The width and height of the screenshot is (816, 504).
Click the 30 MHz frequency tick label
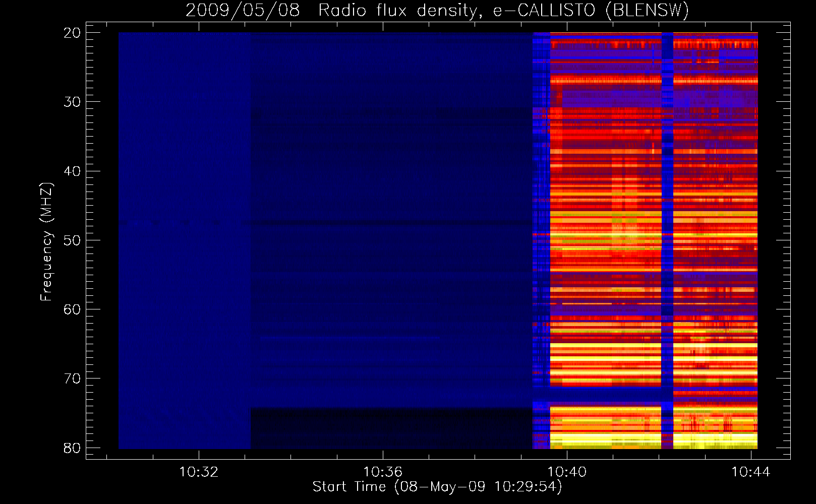click(x=72, y=102)
